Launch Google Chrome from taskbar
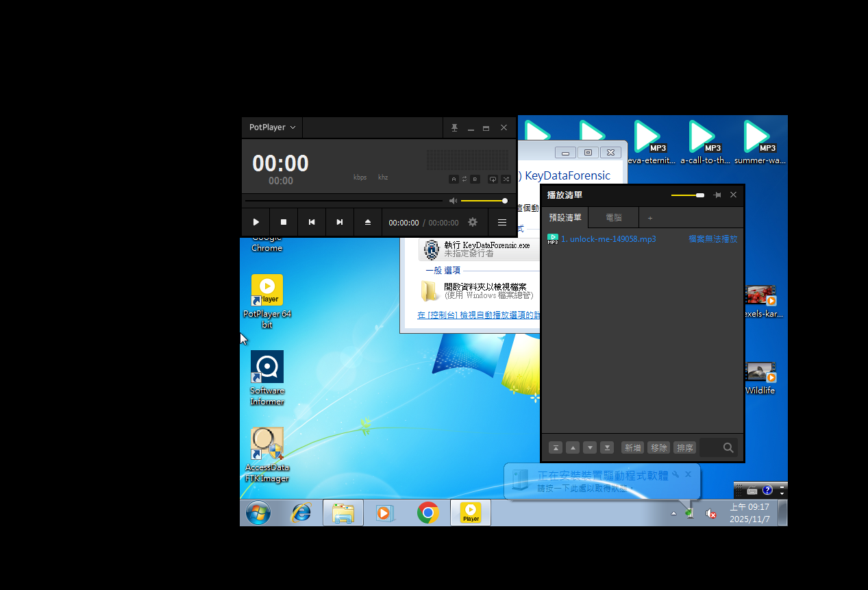 428,513
